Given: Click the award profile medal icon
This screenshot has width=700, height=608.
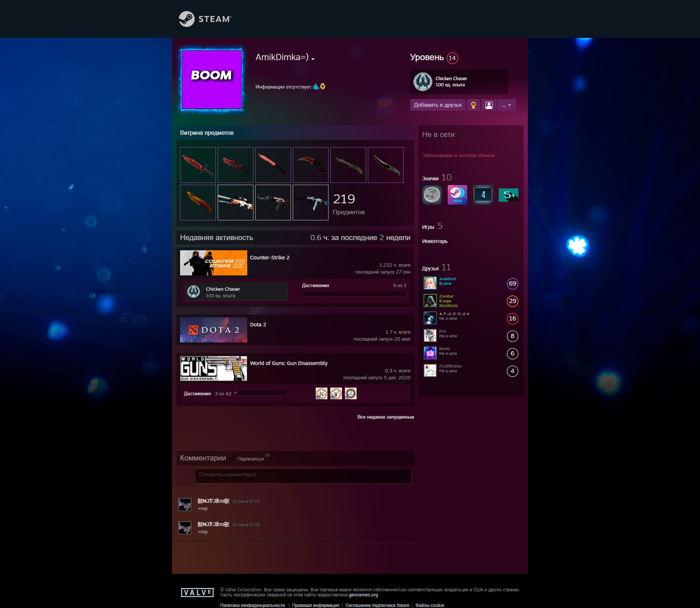Looking at the screenshot, I should 473,105.
